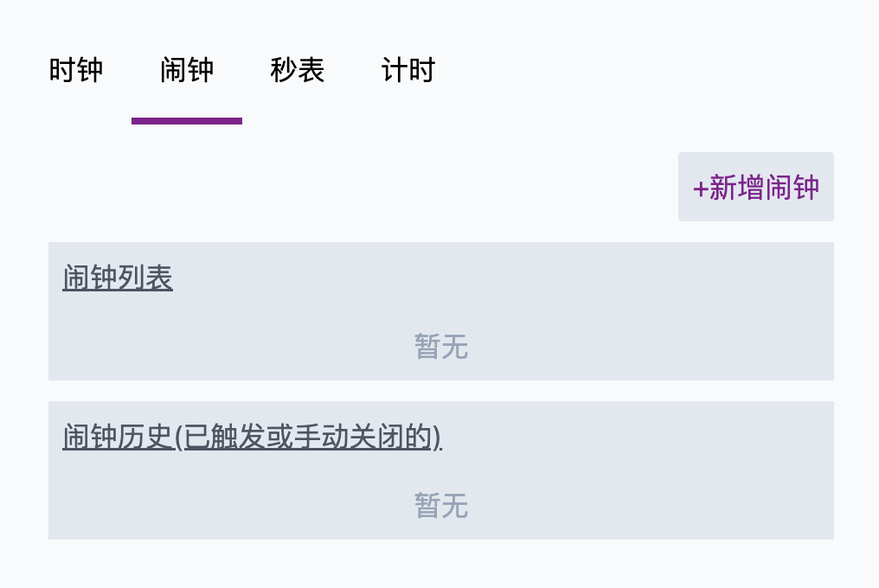
Task: Go to the 计时 tab
Action: [408, 71]
